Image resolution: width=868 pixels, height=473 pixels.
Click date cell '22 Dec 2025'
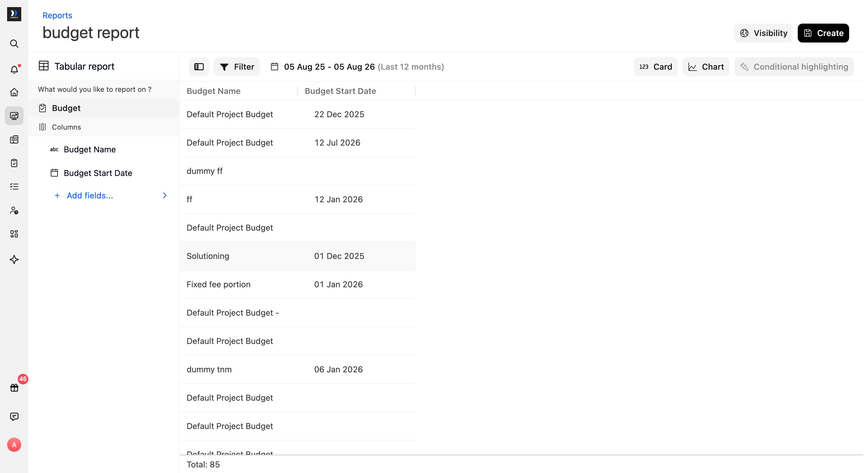click(x=339, y=114)
